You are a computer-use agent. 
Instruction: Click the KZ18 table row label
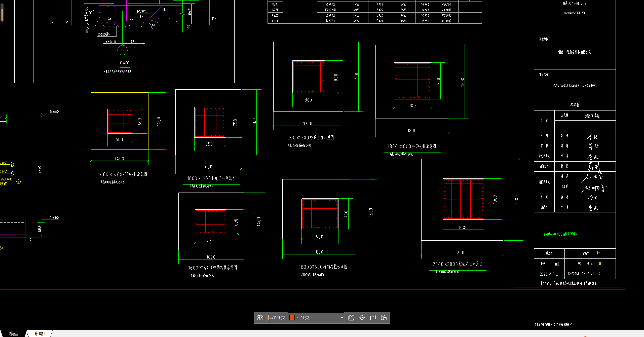[275, 4]
